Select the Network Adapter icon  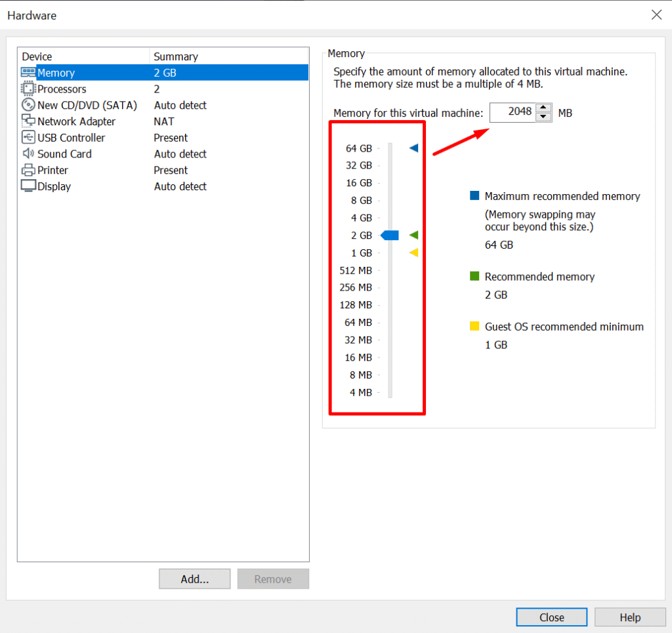(x=29, y=121)
